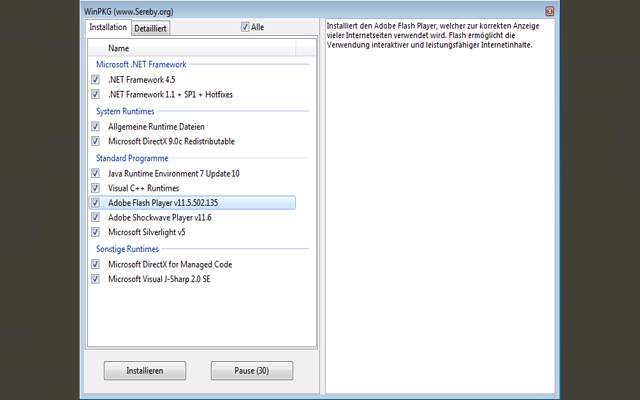640x400 pixels.
Task: Collapse the Standard Programme group header
Action: [x=132, y=158]
